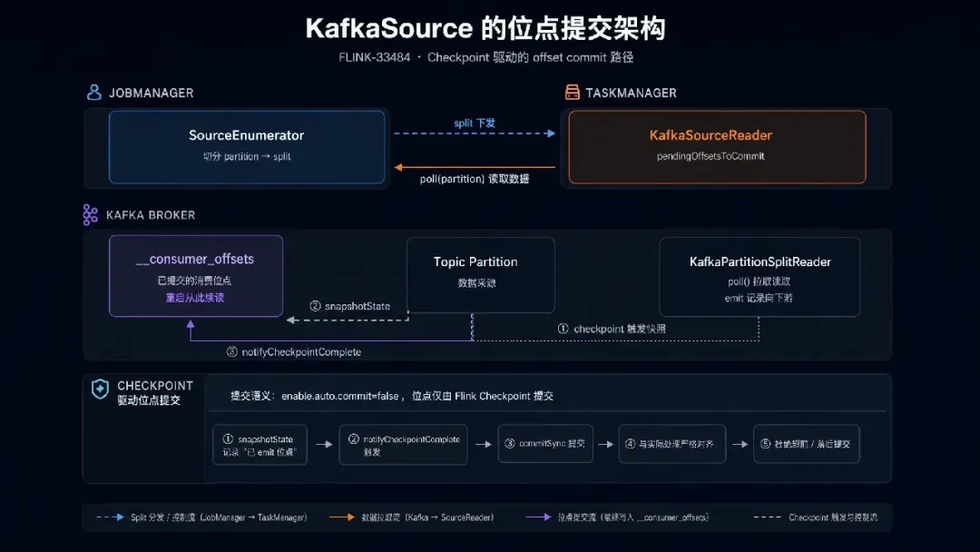Click the orange arrow icon in the legend
Image resolution: width=980 pixels, height=552 pixels.
[x=342, y=517]
